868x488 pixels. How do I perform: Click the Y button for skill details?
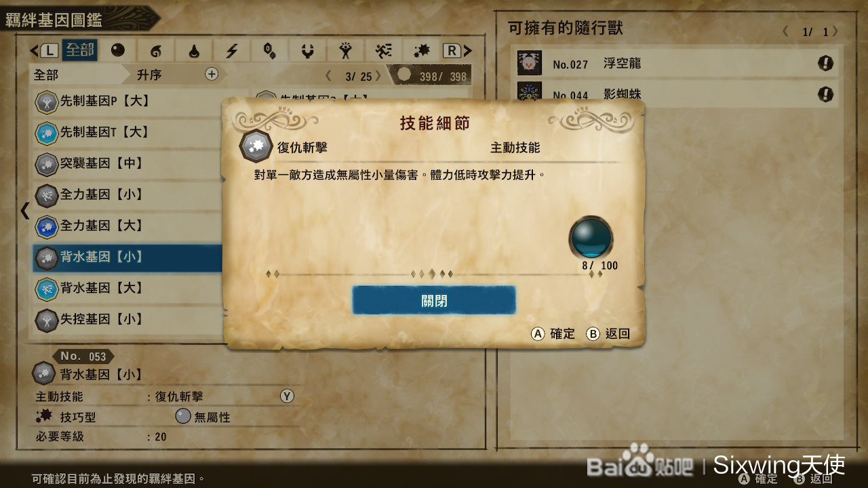point(287,396)
